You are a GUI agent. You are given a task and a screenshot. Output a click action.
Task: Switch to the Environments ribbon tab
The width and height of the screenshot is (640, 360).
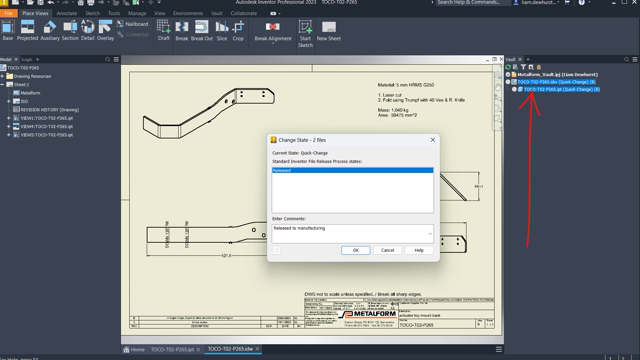[188, 13]
